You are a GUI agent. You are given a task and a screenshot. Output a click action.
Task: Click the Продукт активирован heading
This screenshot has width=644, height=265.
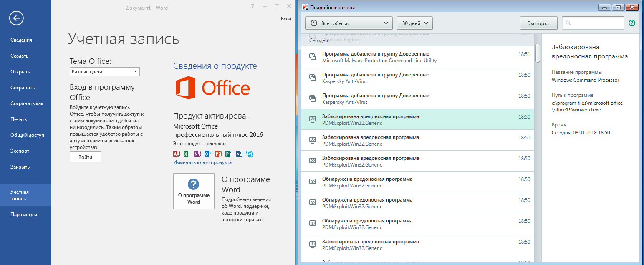coord(212,116)
